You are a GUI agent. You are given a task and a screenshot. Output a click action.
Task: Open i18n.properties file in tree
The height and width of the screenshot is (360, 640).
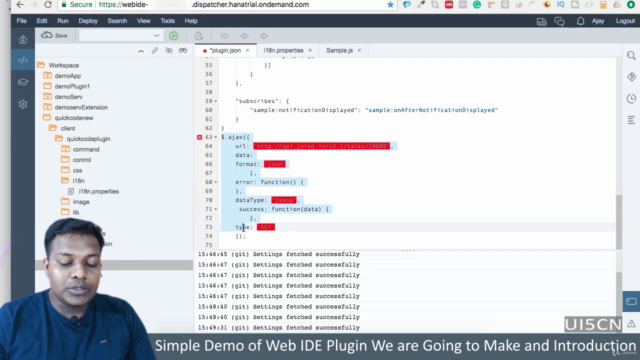point(98,191)
